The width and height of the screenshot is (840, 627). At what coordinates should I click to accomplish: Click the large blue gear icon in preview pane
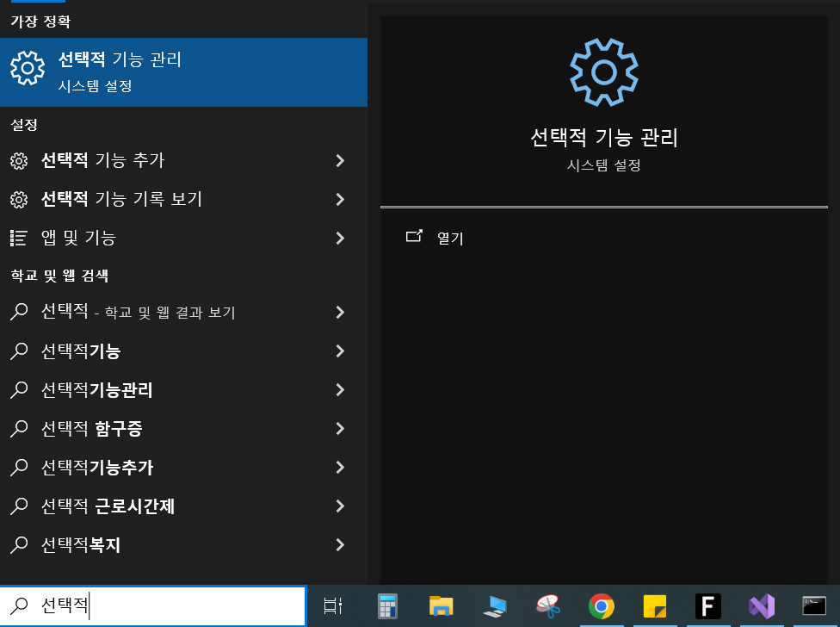(x=604, y=71)
